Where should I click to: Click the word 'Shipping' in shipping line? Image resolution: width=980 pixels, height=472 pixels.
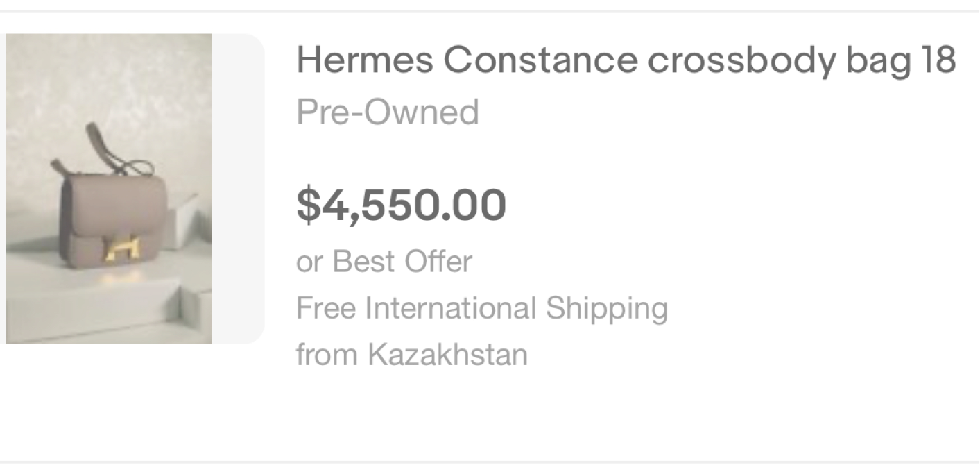(x=606, y=307)
